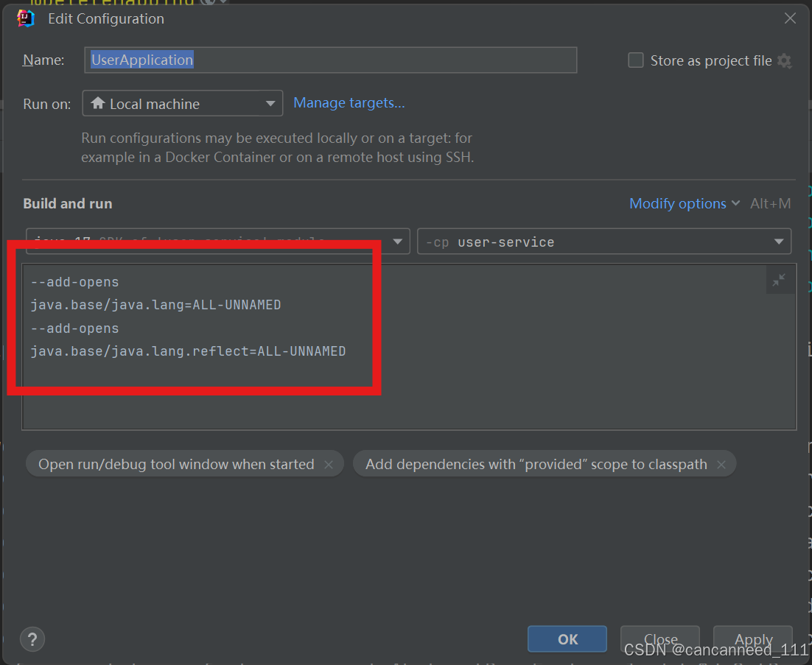Enable the Store as project file checkbox

coord(635,60)
